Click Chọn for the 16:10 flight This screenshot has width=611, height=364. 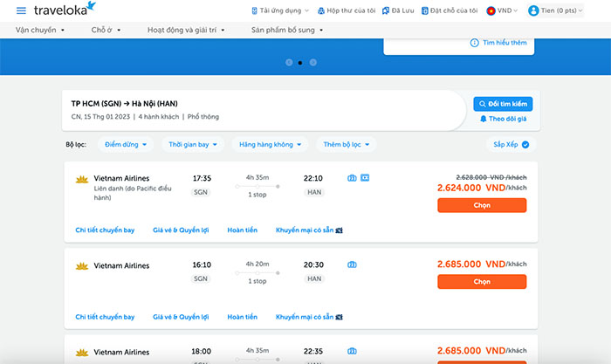(x=482, y=282)
